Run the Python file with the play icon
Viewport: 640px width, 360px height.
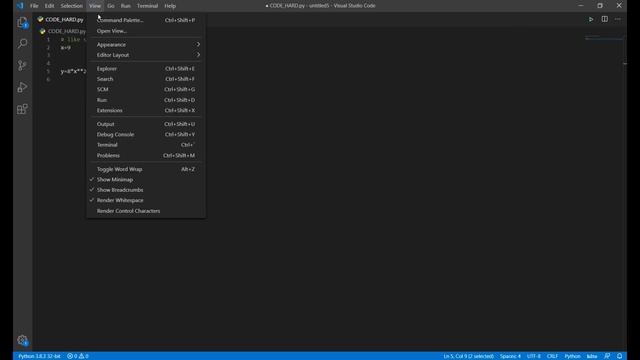click(x=591, y=19)
